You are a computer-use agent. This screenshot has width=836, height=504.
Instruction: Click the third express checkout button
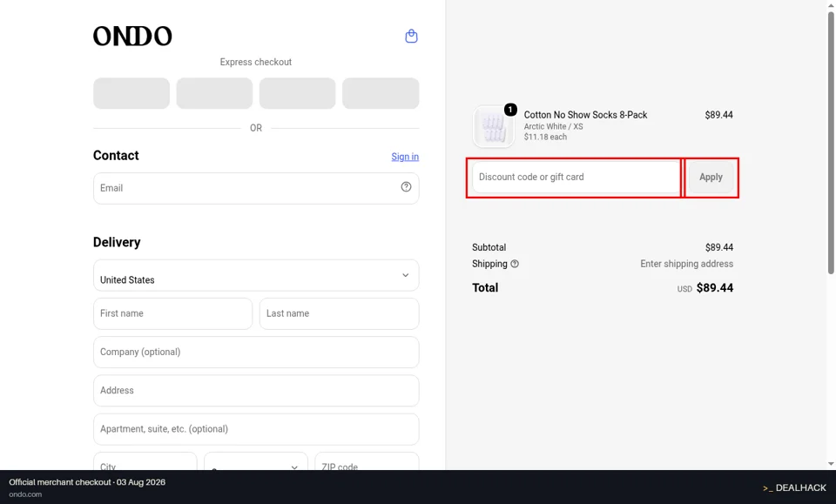click(x=298, y=93)
